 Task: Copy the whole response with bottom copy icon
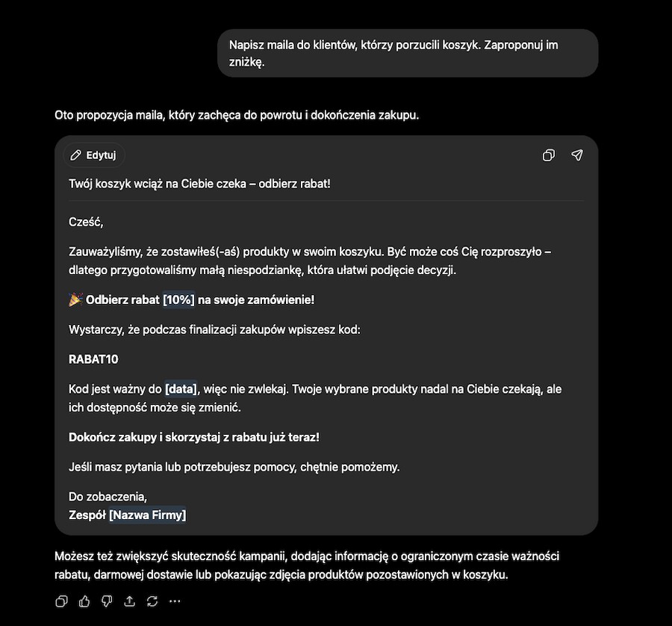coord(62,601)
